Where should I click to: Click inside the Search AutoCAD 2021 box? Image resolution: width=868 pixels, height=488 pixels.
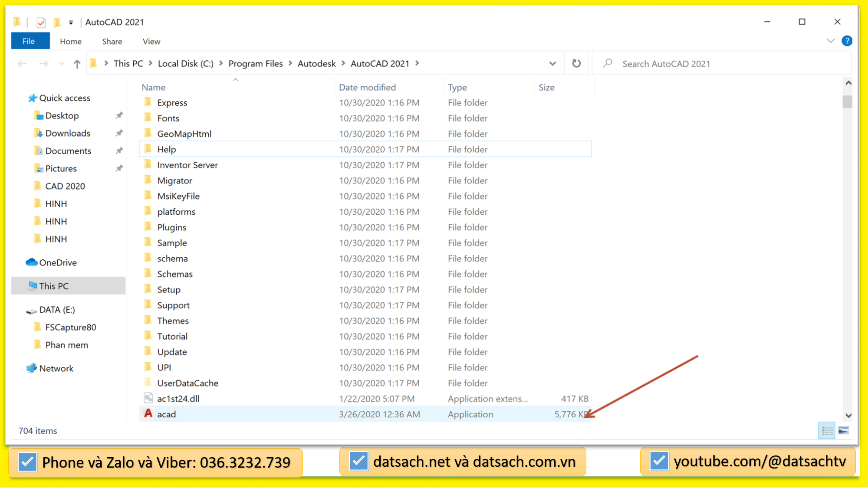tap(694, 63)
